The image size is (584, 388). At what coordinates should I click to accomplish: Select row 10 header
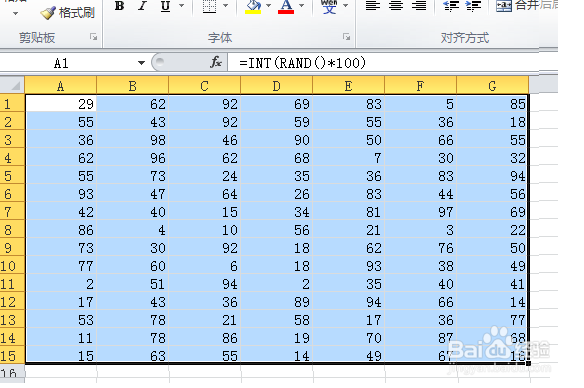click(12, 266)
